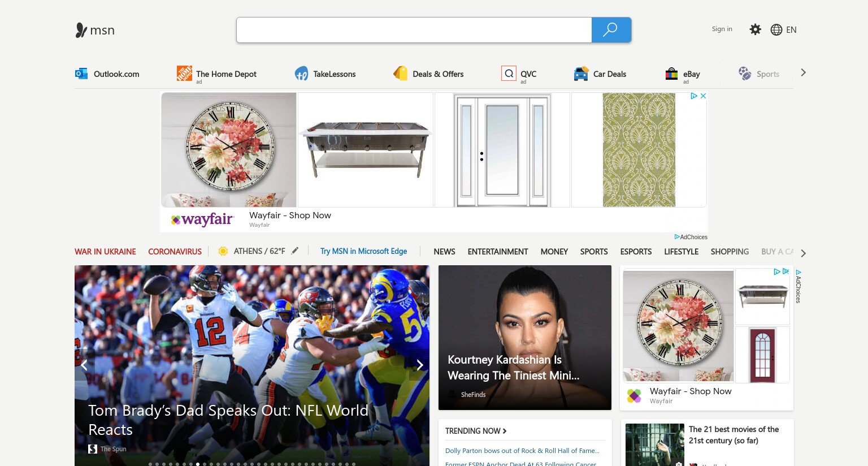This screenshot has height=466, width=868.
Task: Open Try MSN in Microsoft Edge link
Action: coord(363,251)
